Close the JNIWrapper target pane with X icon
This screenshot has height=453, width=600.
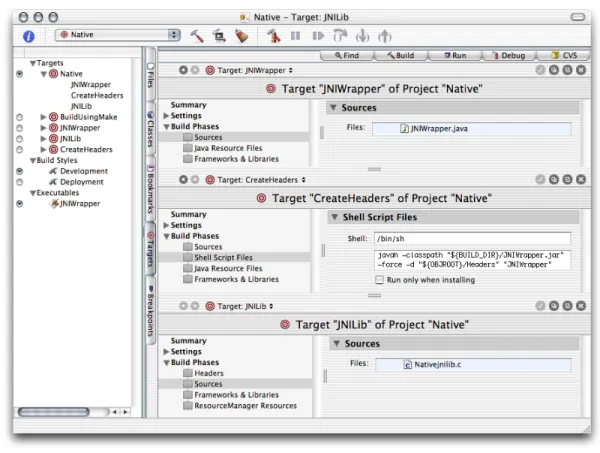click(581, 70)
